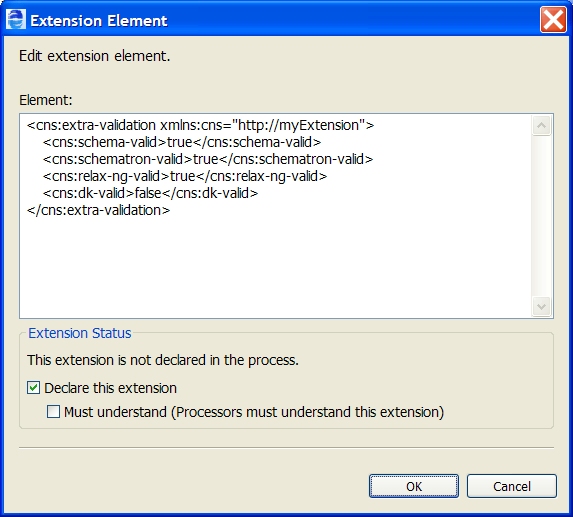Uncheck the Declare this extension checkbox

tap(33, 388)
